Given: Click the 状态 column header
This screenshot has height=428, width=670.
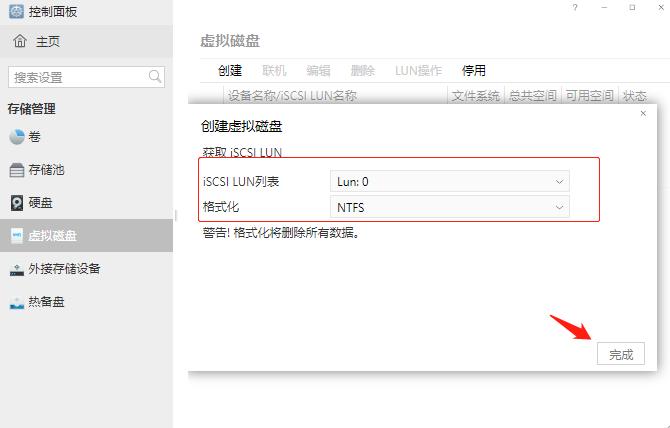Looking at the screenshot, I should pyautogui.click(x=635, y=96).
